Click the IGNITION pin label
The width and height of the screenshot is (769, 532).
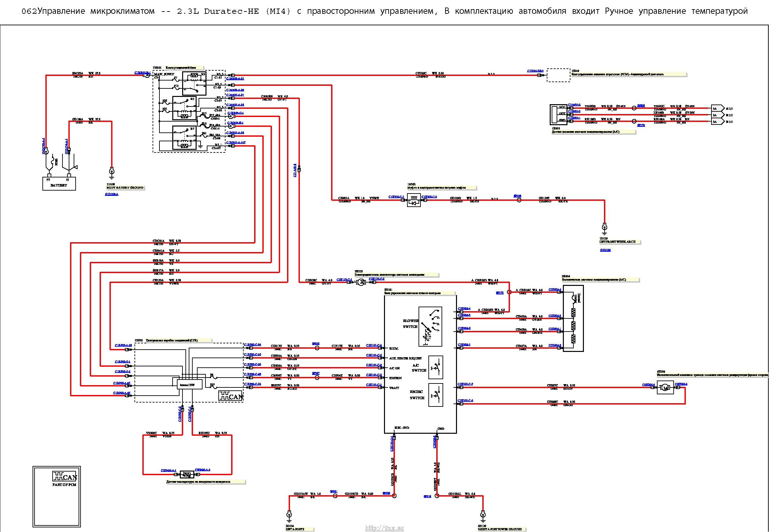[x=396, y=378]
